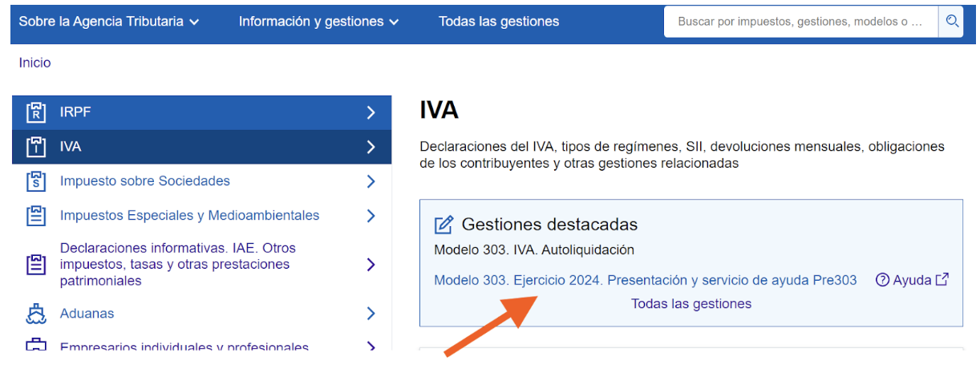980x369 pixels.
Task: Click the Ayuda link for Modelo 303
Action: pos(912,280)
